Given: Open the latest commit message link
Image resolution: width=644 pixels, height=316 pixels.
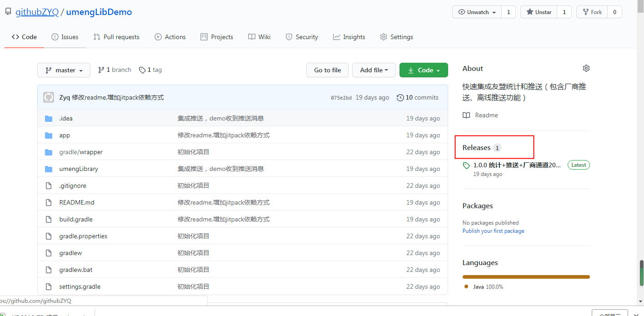Looking at the screenshot, I should point(118,97).
